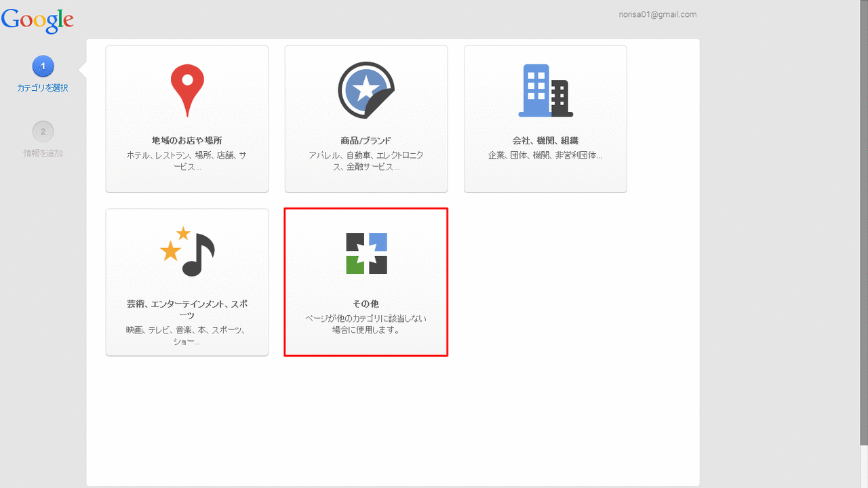This screenshot has height=488, width=868.
Task: Click description ホテル、レストラン、場所、店舗、サービス...
Action: click(187, 161)
